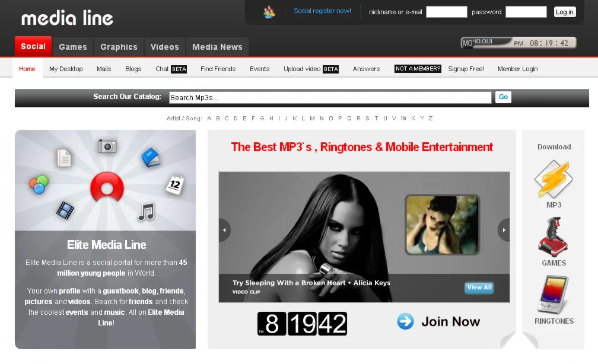This screenshot has width=598, height=364.
Task: Click the social register people icon
Action: 269,12
